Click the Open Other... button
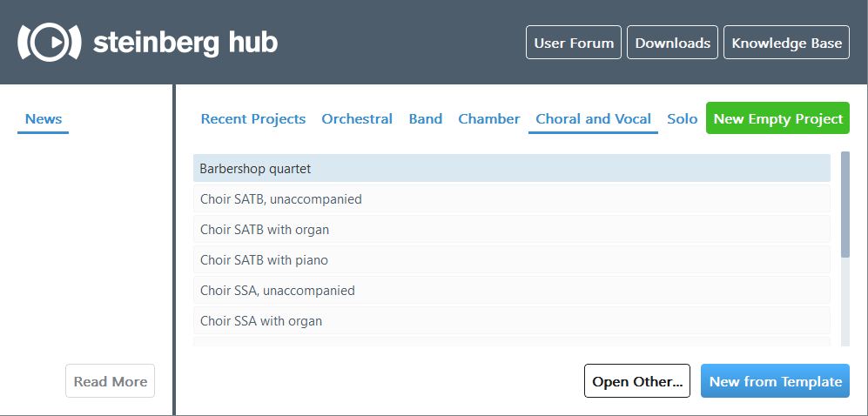The height and width of the screenshot is (416, 868). [x=637, y=381]
